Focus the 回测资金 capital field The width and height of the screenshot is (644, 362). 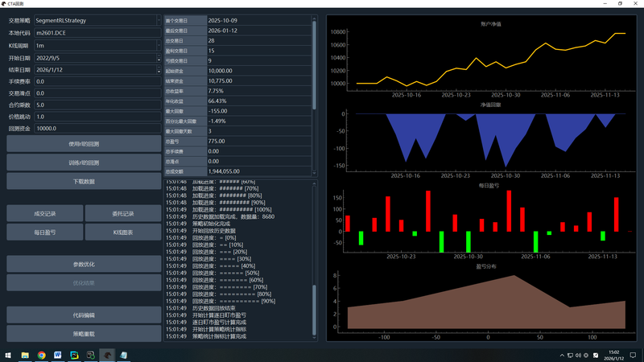[x=95, y=128]
